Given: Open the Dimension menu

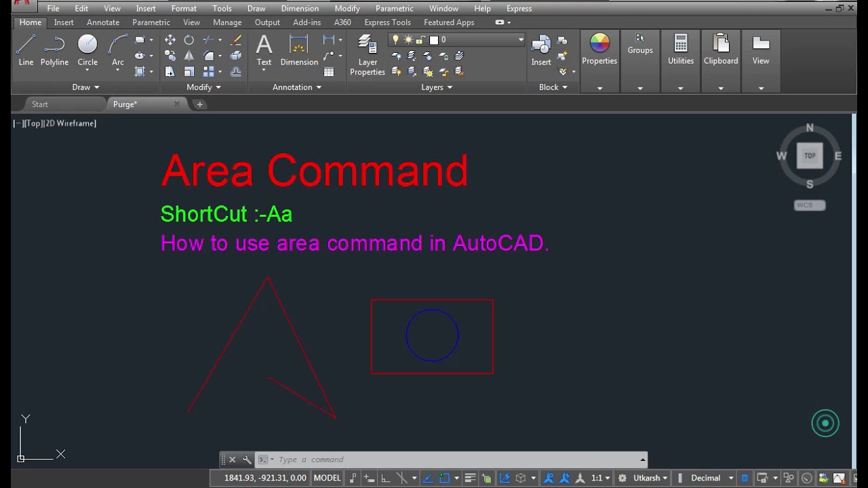Looking at the screenshot, I should 300,9.
